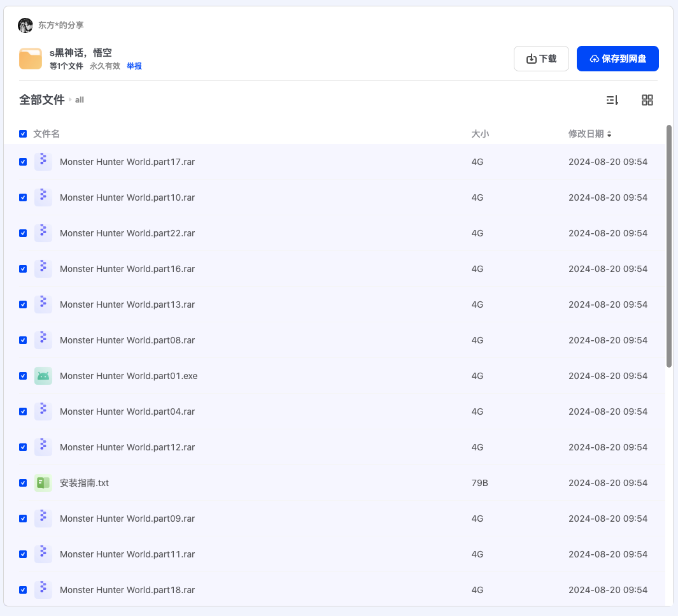
Task: Open the 安装指南.txt file name
Action: 84,483
